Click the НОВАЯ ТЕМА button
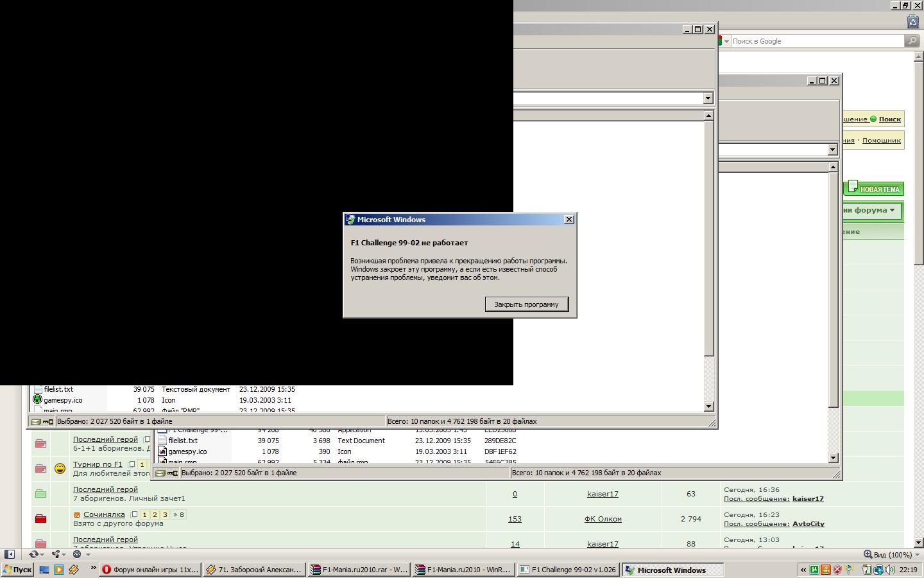Viewport: 924px width, 578px height. [x=874, y=189]
